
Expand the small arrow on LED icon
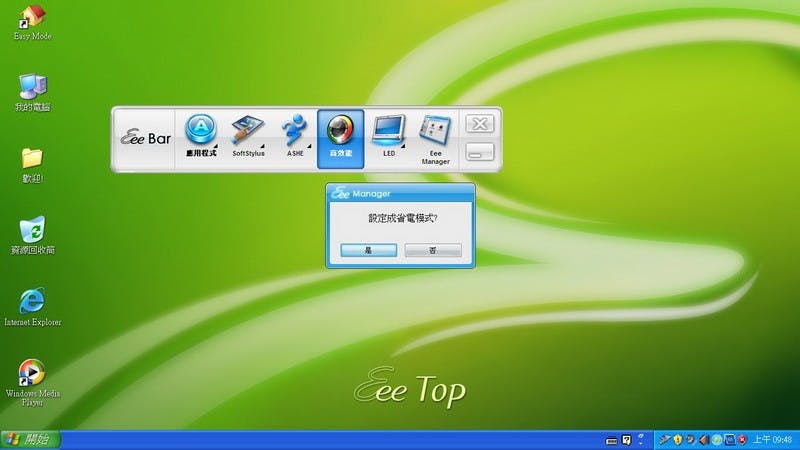403,146
